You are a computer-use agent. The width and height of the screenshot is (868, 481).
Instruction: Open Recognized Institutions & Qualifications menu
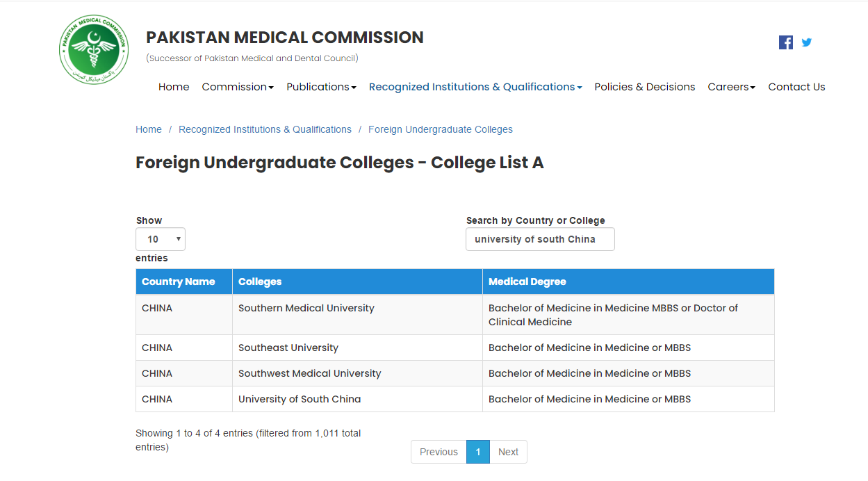pyautogui.click(x=475, y=87)
